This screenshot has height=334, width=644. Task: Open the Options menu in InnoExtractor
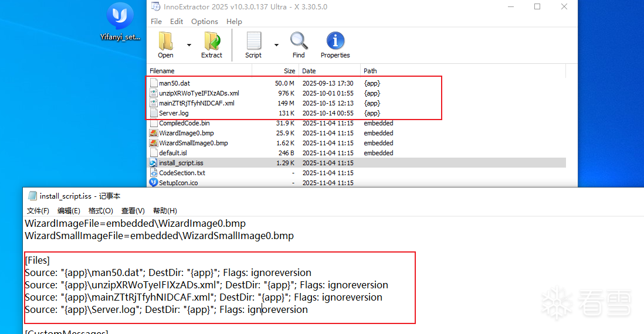[x=205, y=21]
